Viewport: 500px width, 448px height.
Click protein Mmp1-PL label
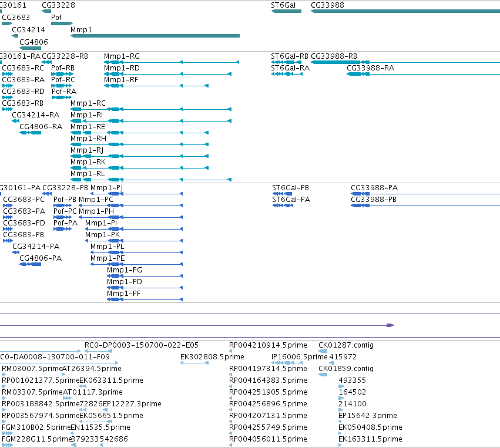(x=107, y=247)
